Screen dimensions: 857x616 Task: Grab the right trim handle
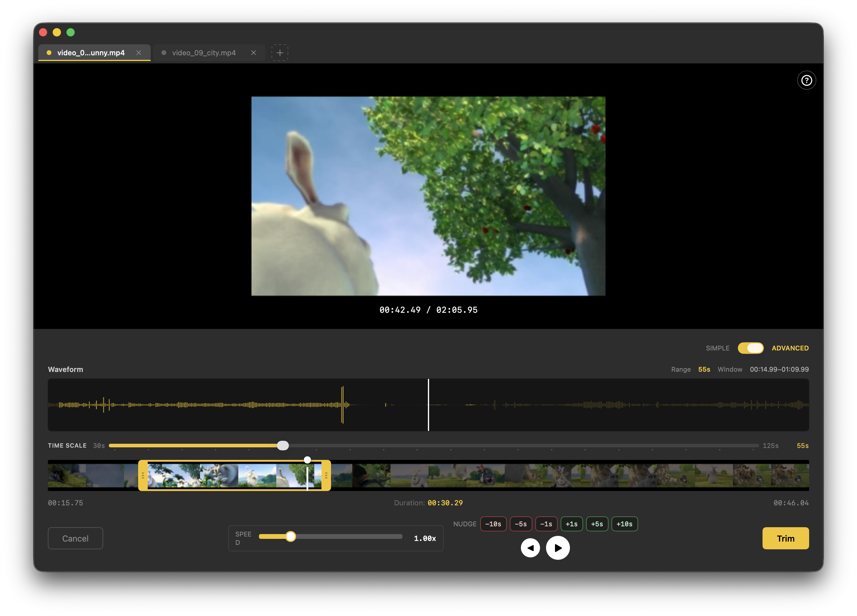coord(326,475)
